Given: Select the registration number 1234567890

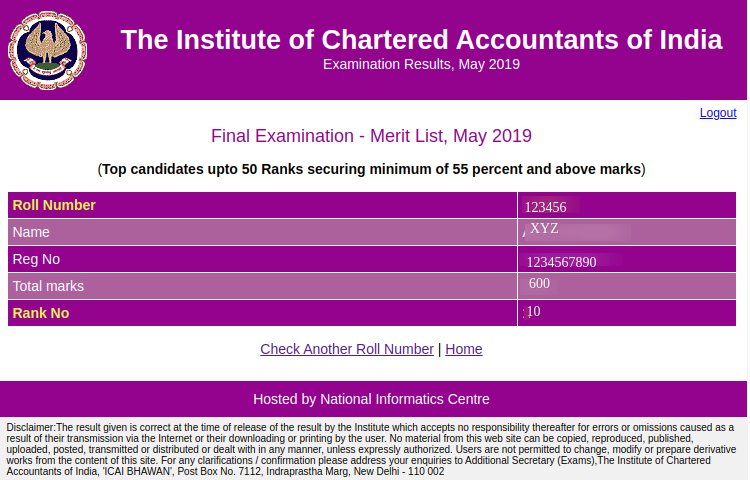Looking at the screenshot, I should point(561,262).
